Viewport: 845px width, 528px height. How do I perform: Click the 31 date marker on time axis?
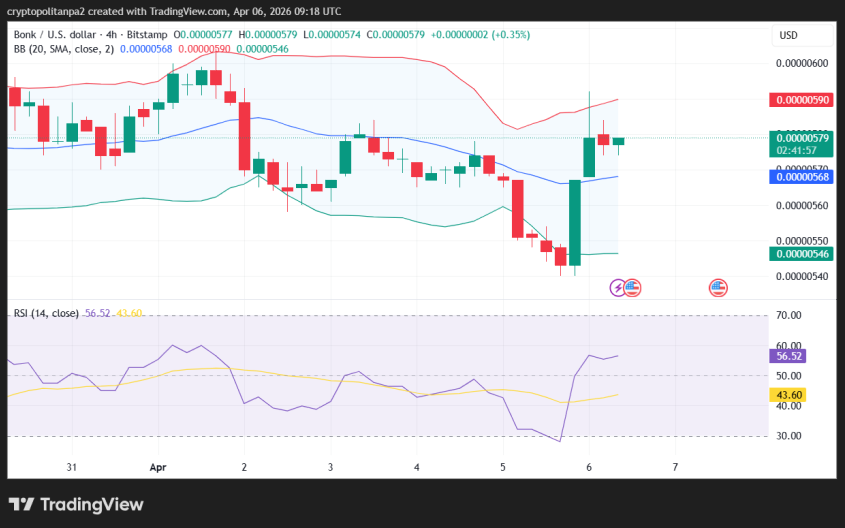tap(72, 467)
